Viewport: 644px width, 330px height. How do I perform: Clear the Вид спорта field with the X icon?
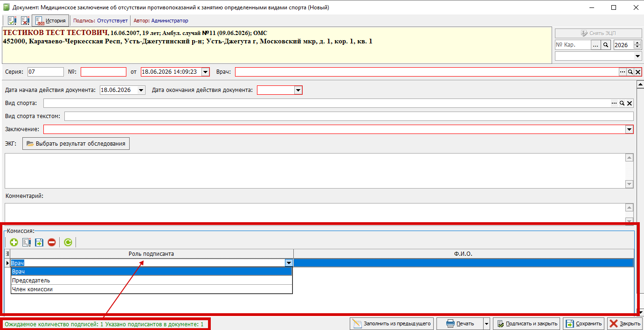tap(629, 103)
